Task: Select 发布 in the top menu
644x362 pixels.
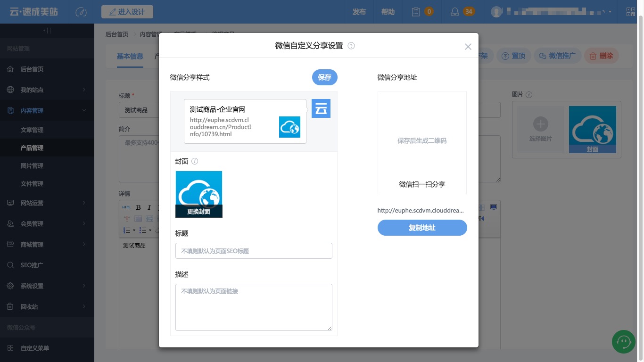Action: (x=359, y=12)
